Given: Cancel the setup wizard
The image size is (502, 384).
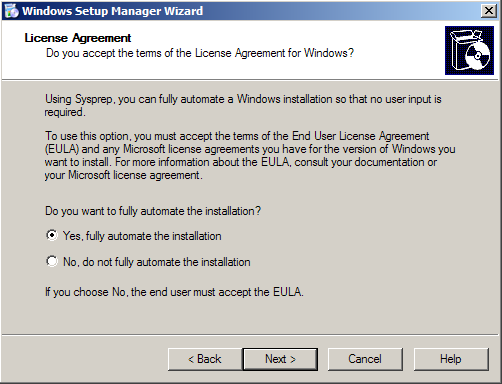Looking at the screenshot, I should pyautogui.click(x=365, y=359).
